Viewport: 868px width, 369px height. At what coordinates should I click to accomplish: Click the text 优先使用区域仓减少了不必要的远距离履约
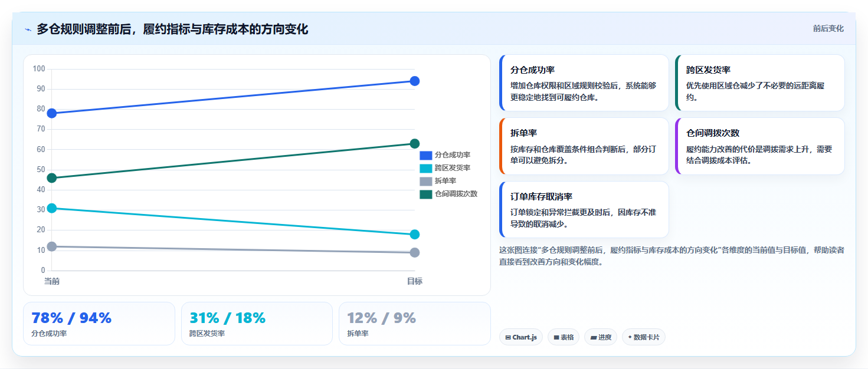click(755, 91)
